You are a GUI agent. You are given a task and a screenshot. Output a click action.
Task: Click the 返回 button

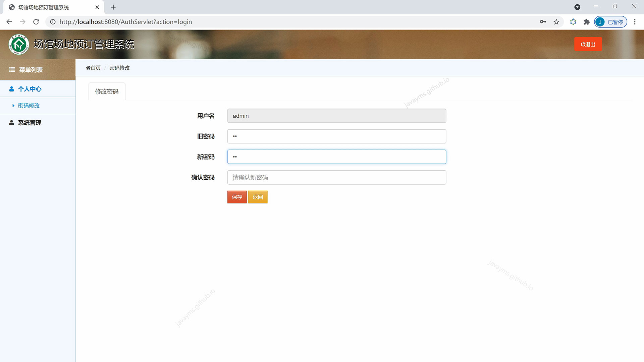[257, 197]
